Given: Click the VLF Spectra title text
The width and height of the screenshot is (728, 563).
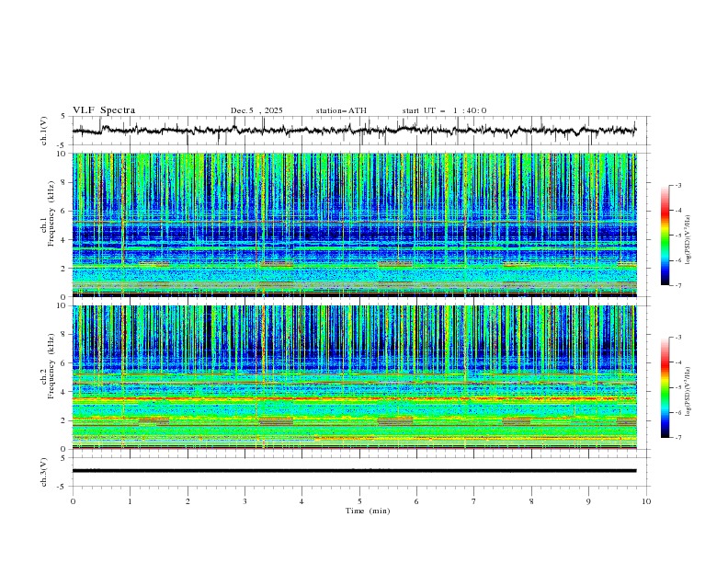Looking at the screenshot, I should click(x=104, y=110).
